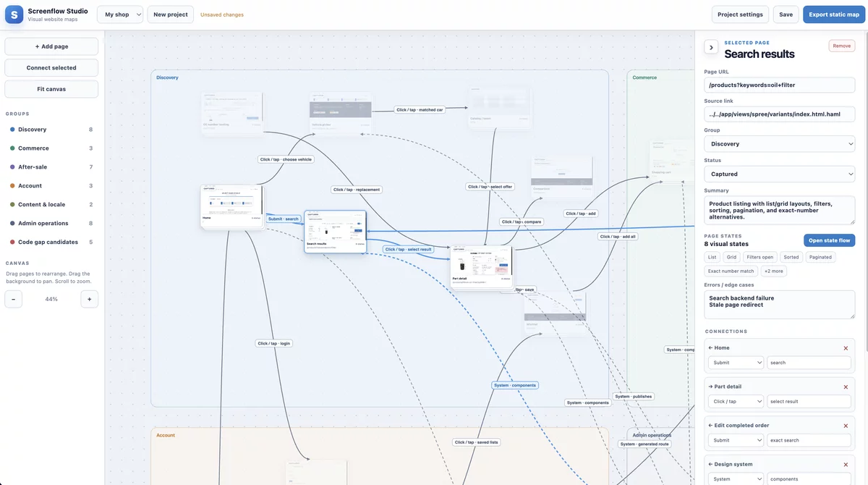Screen dimensions: 868x485
Task: Zoom in with the plus button
Action: (x=90, y=299)
